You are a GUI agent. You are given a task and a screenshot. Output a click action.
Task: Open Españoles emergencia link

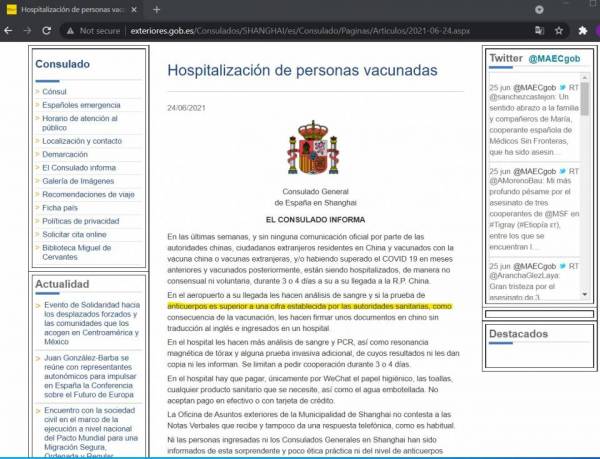pos(81,105)
